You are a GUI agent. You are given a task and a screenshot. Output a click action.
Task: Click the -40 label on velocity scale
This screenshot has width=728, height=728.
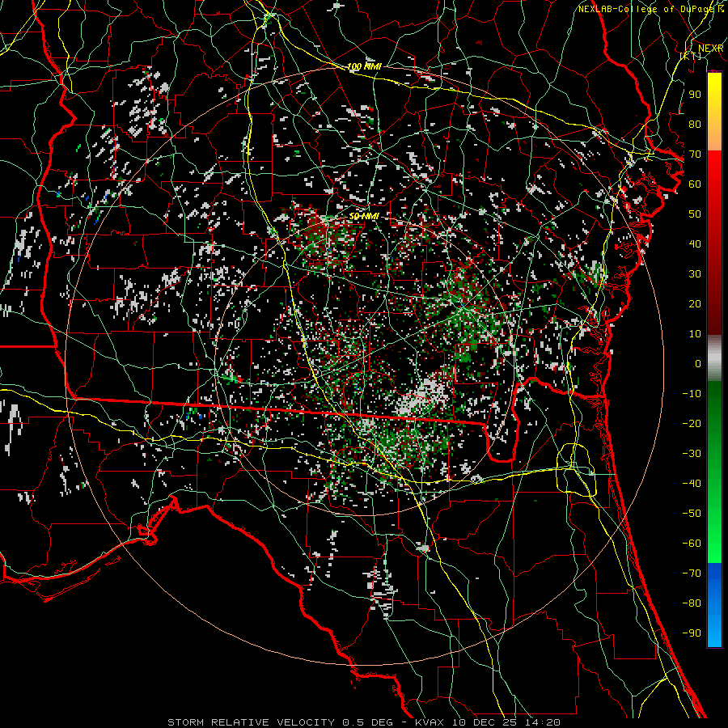coord(692,484)
